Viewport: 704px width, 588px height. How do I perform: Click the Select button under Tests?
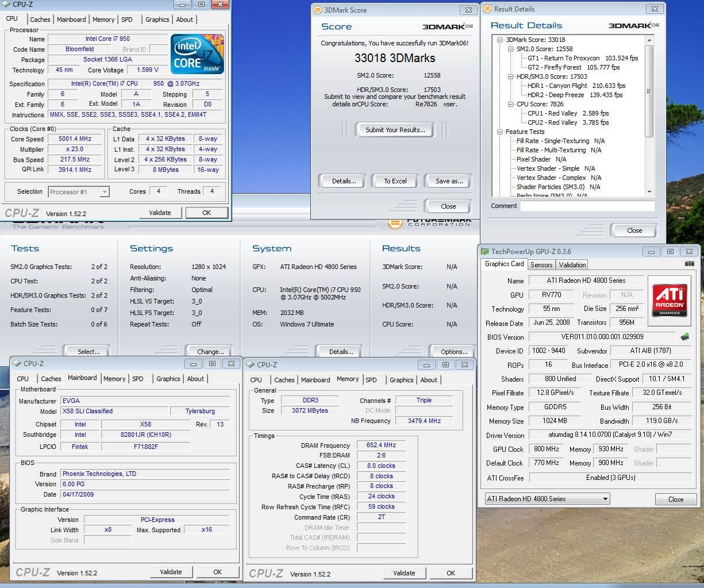[x=89, y=351]
